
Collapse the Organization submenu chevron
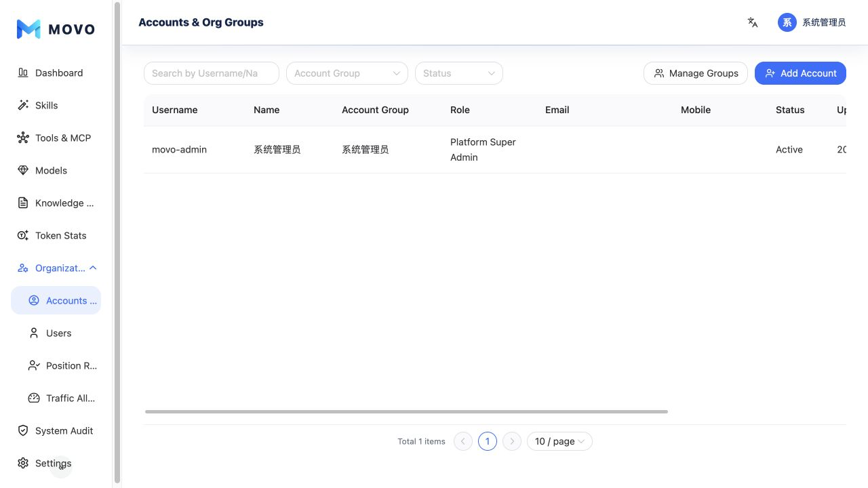pos(93,268)
